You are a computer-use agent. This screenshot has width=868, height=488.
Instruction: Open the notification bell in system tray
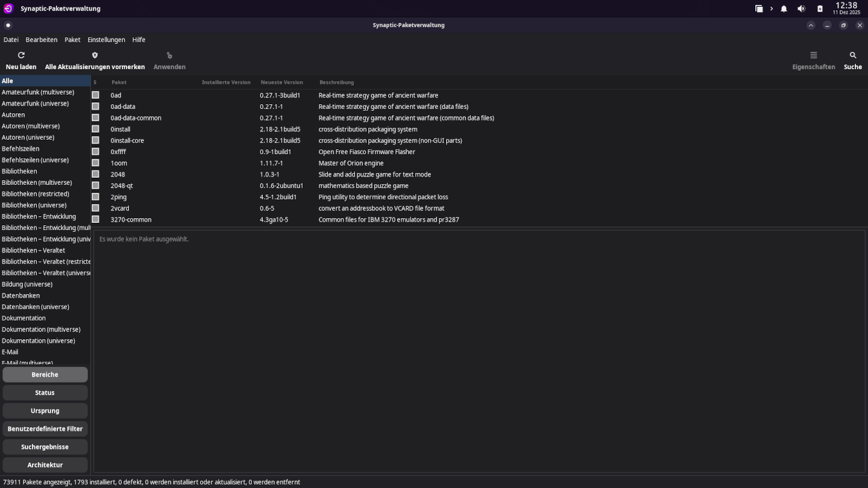click(x=784, y=9)
